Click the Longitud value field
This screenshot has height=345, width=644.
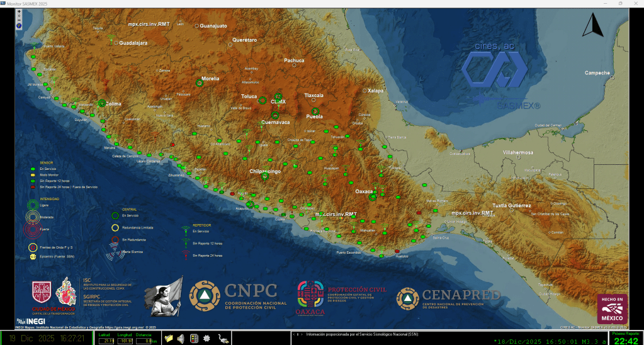[125, 341]
